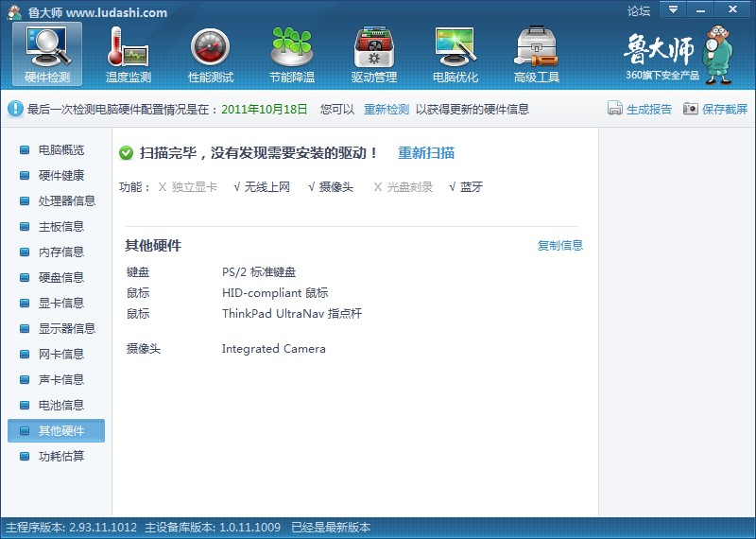Click the 其他硬件 section heading
This screenshot has height=539, width=756.
click(x=153, y=246)
